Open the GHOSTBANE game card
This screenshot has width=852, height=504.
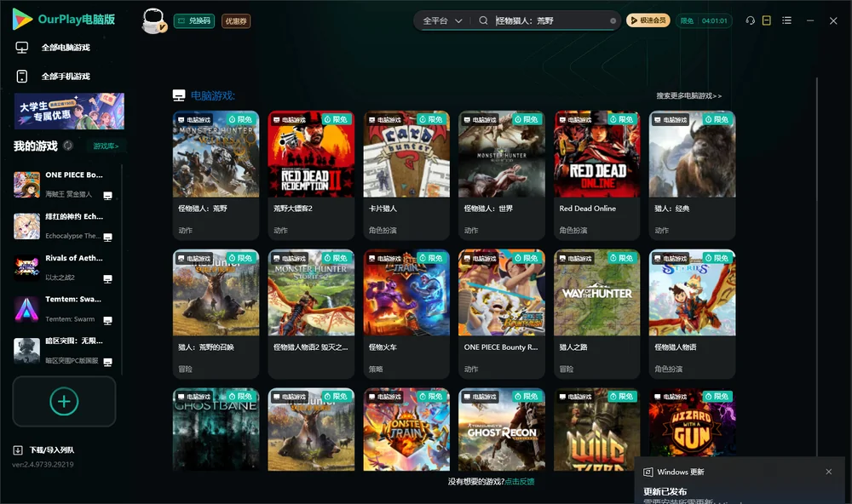tap(216, 429)
